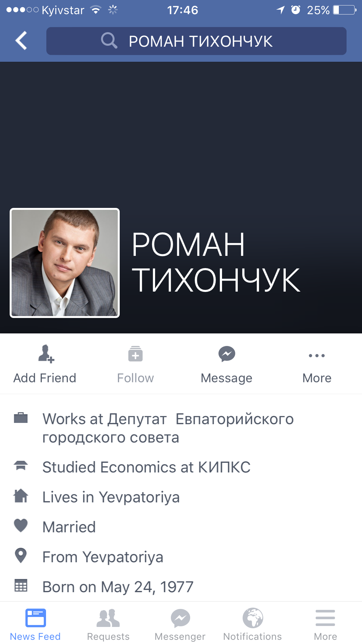The width and height of the screenshot is (362, 644).
Task: Tap the house icon beside Lives in
Action: (x=21, y=496)
